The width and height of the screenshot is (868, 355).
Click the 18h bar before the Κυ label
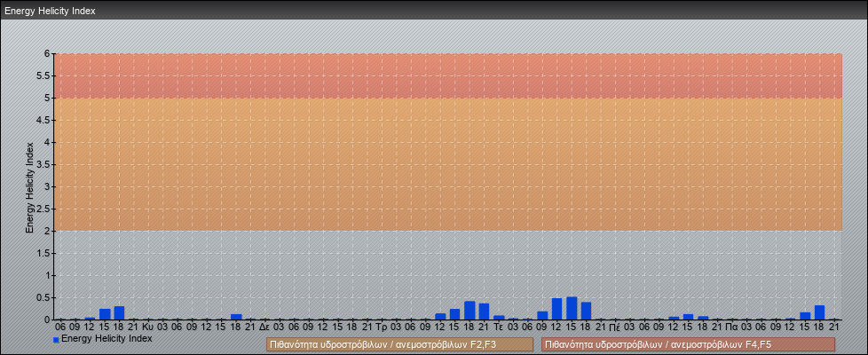pyautogui.click(x=119, y=313)
